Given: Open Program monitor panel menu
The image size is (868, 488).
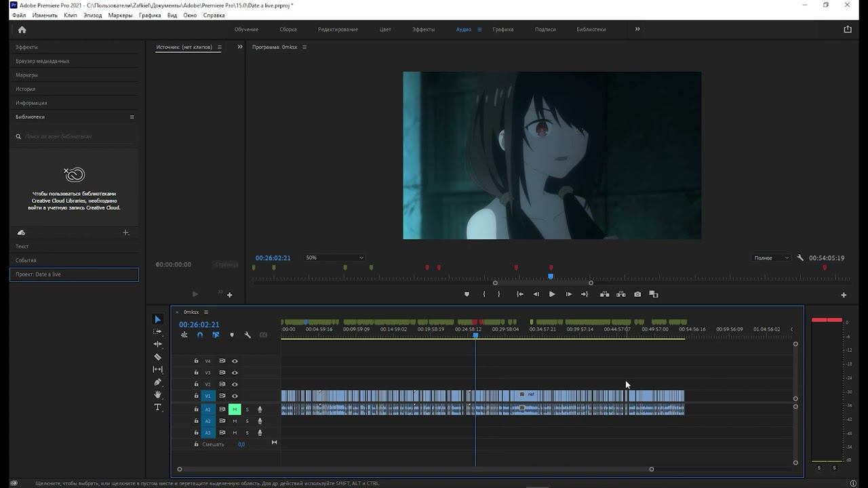Looking at the screenshot, I should [304, 47].
